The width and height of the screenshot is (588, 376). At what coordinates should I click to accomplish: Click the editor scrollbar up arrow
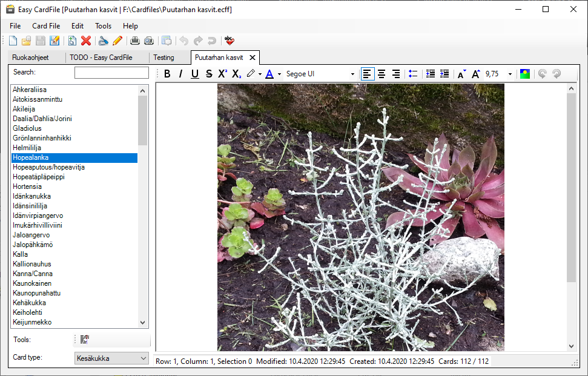pos(571,89)
